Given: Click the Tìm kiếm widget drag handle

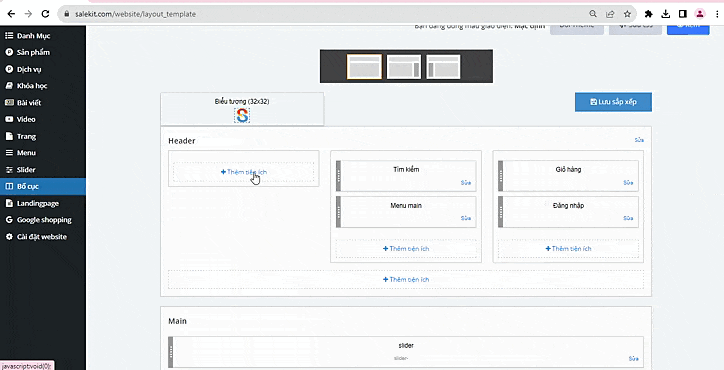Looking at the screenshot, I should click(x=338, y=176).
